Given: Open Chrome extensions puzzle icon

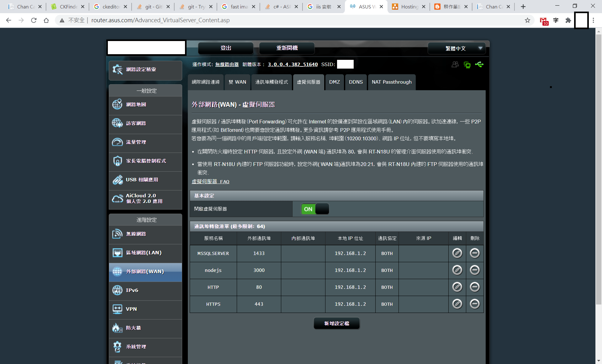Looking at the screenshot, I should pos(568,20).
